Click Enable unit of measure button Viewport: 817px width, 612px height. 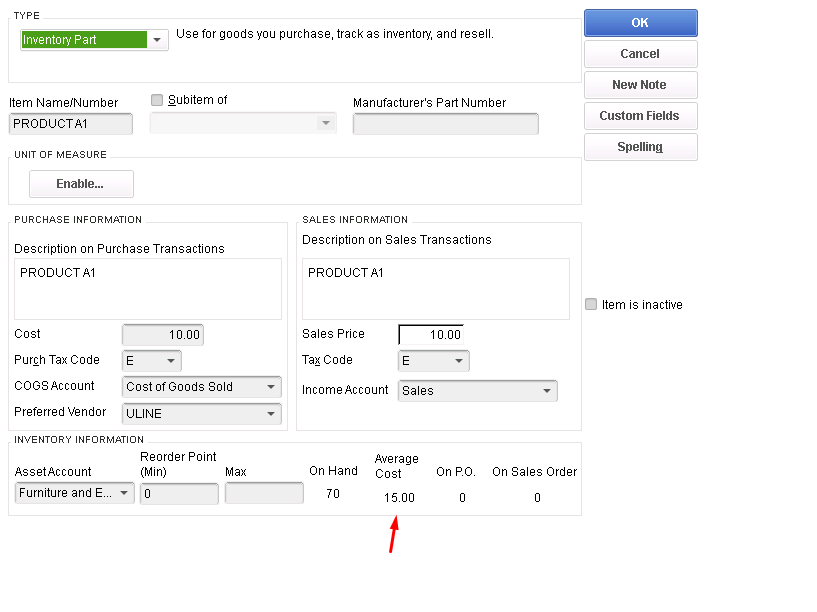[x=81, y=184]
